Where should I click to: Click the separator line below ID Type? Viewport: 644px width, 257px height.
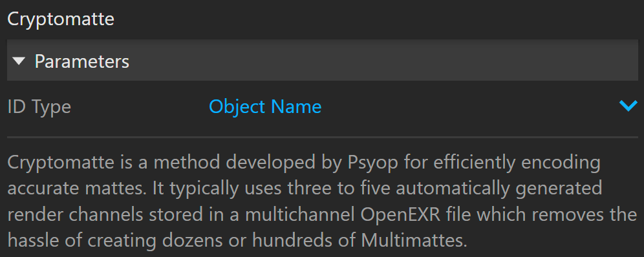click(323, 138)
